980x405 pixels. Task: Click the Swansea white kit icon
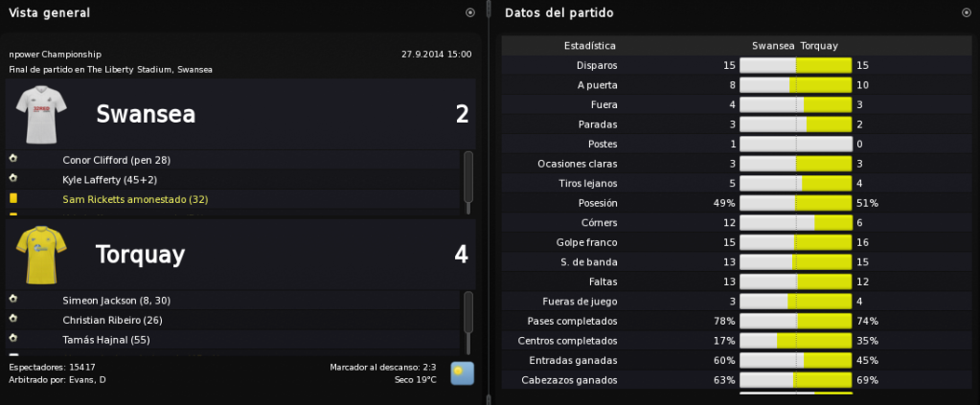(41, 114)
